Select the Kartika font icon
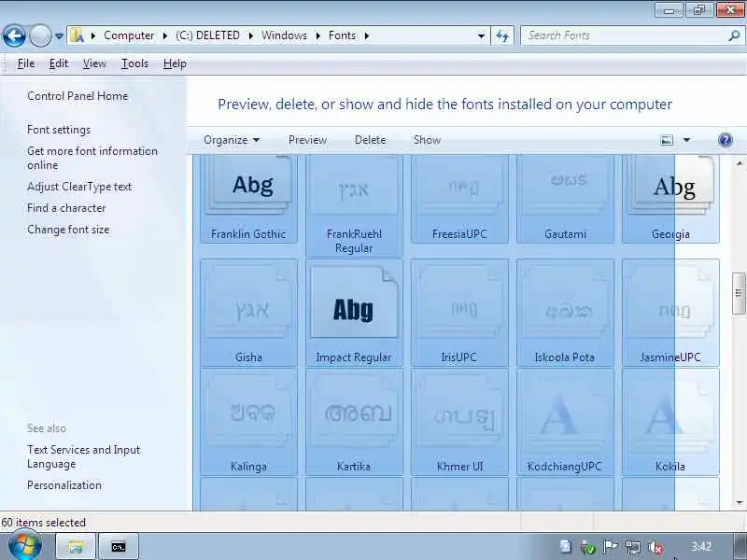747x560 pixels. (x=354, y=422)
